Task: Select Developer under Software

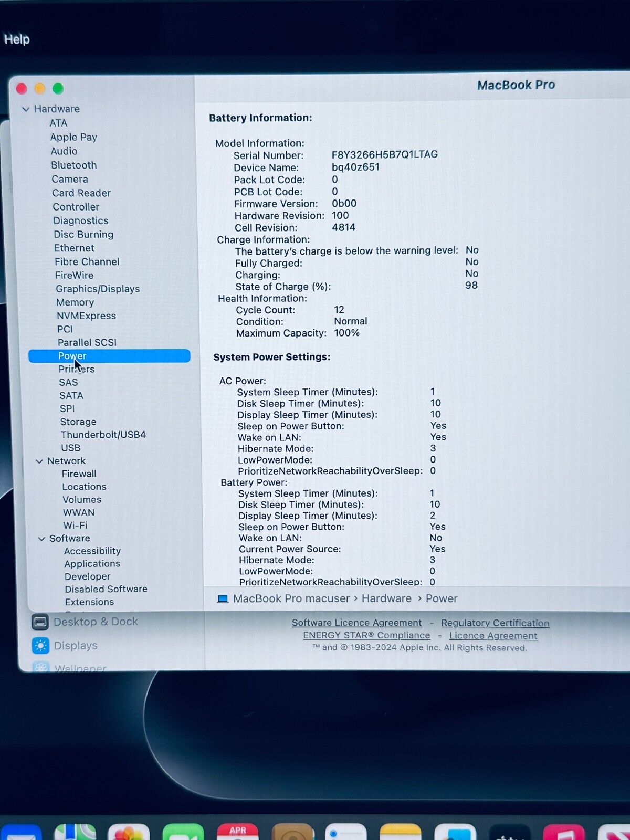Action: (87, 576)
